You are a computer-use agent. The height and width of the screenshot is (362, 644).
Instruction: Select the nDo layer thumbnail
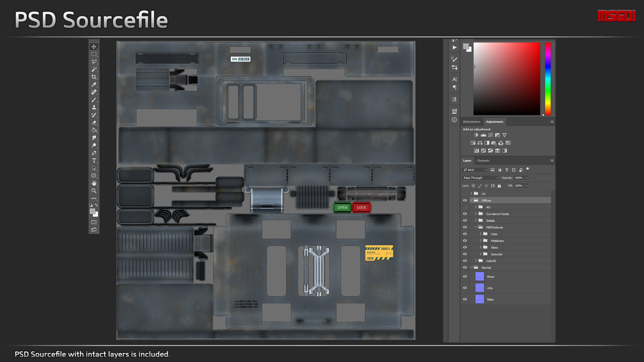pyautogui.click(x=479, y=288)
